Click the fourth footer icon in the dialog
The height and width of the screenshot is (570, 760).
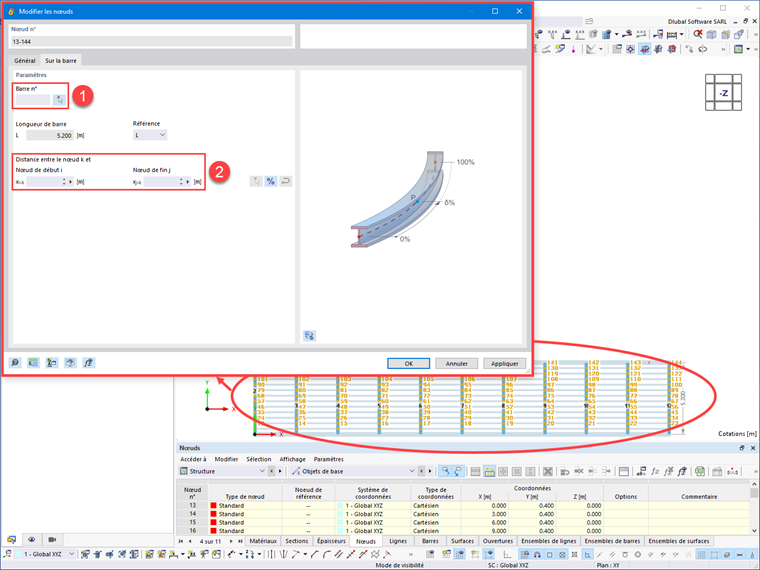[70, 363]
